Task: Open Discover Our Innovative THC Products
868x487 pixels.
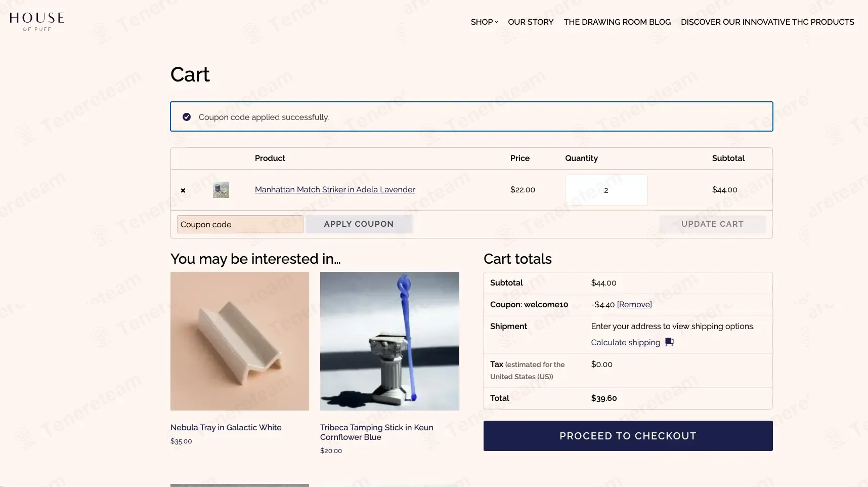Action: 767,22
